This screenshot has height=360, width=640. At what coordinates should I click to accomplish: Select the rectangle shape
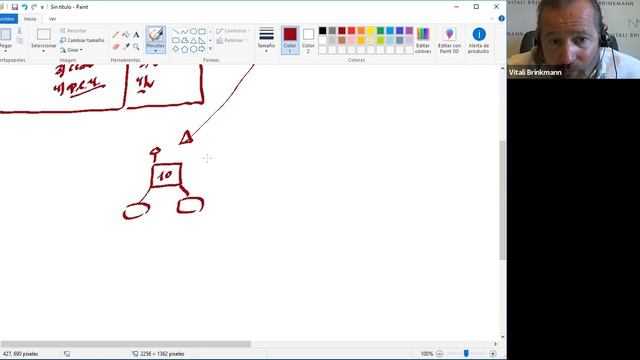coord(202,31)
